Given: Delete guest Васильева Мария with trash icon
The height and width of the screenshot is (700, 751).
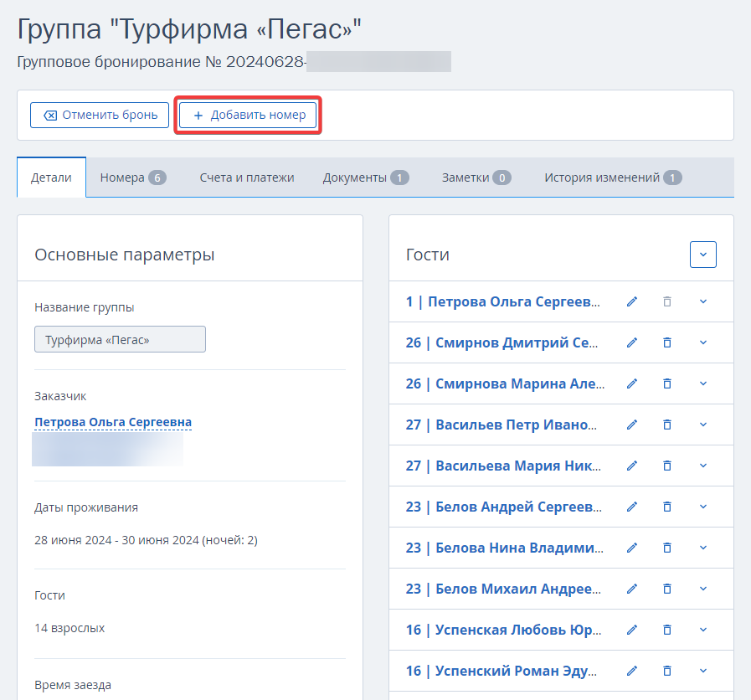Looking at the screenshot, I should 667,466.
